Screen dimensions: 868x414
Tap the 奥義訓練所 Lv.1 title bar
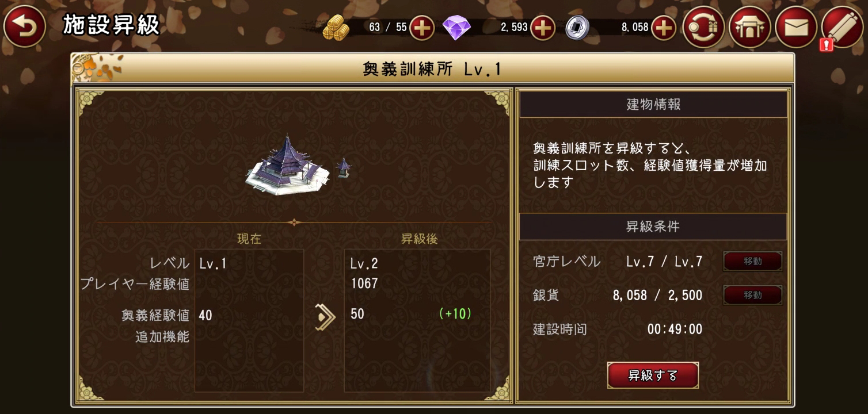432,69
